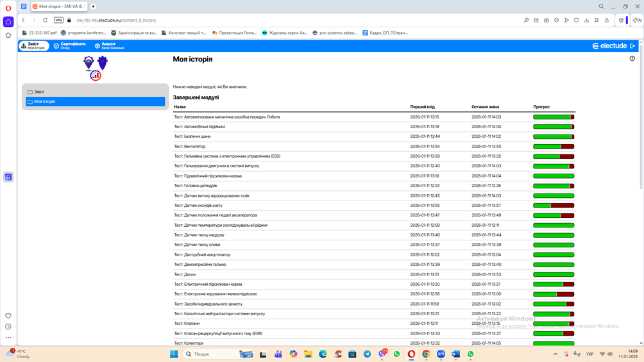Click the electude logout icon

[x=633, y=46]
